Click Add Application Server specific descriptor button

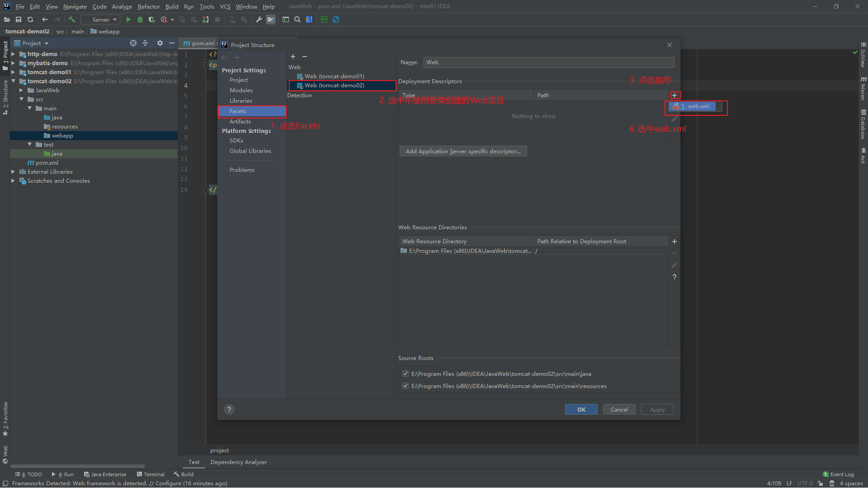pos(463,152)
